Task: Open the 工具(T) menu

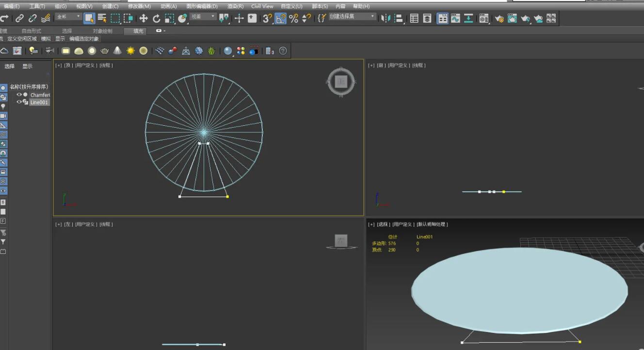Action: tap(37, 6)
